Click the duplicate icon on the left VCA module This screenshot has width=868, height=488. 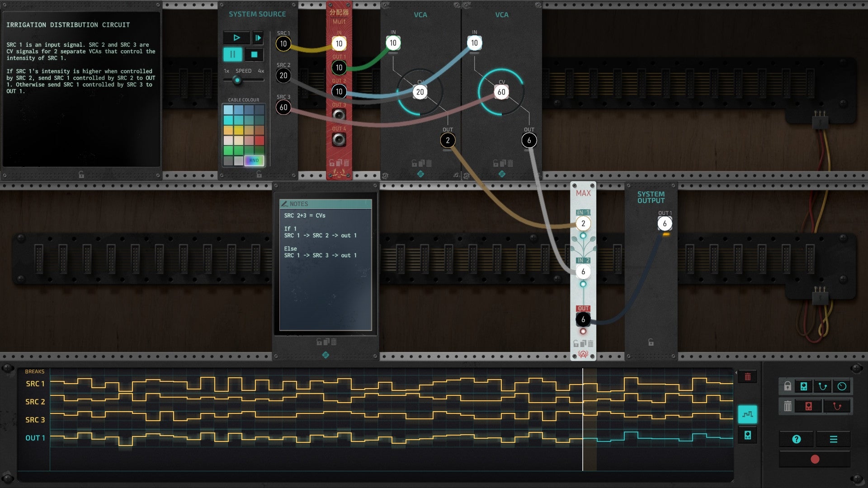coord(421,163)
